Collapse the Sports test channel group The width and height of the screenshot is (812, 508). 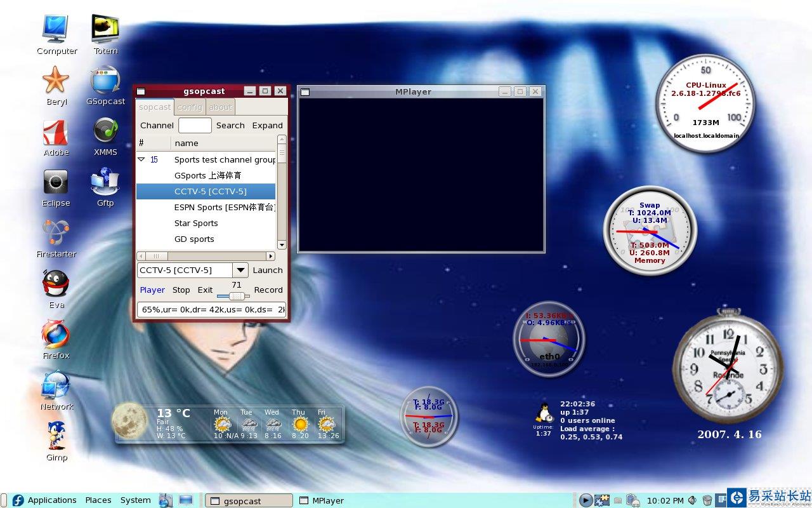click(141, 159)
